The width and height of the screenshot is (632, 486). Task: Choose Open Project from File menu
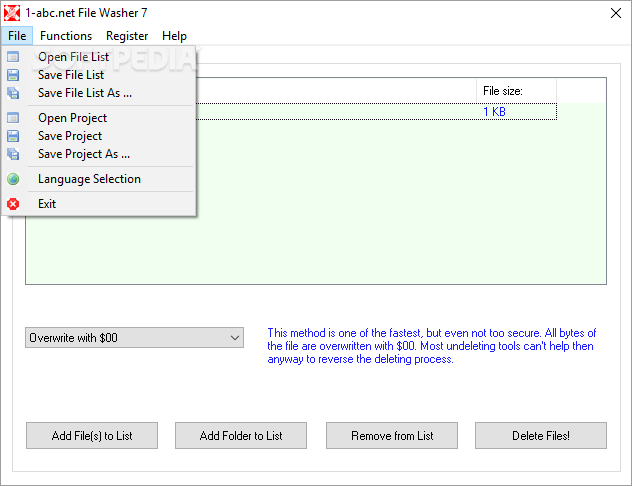[99, 118]
